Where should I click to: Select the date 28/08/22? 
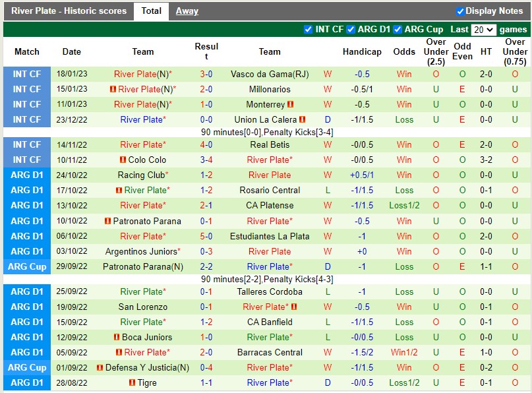[72, 383]
